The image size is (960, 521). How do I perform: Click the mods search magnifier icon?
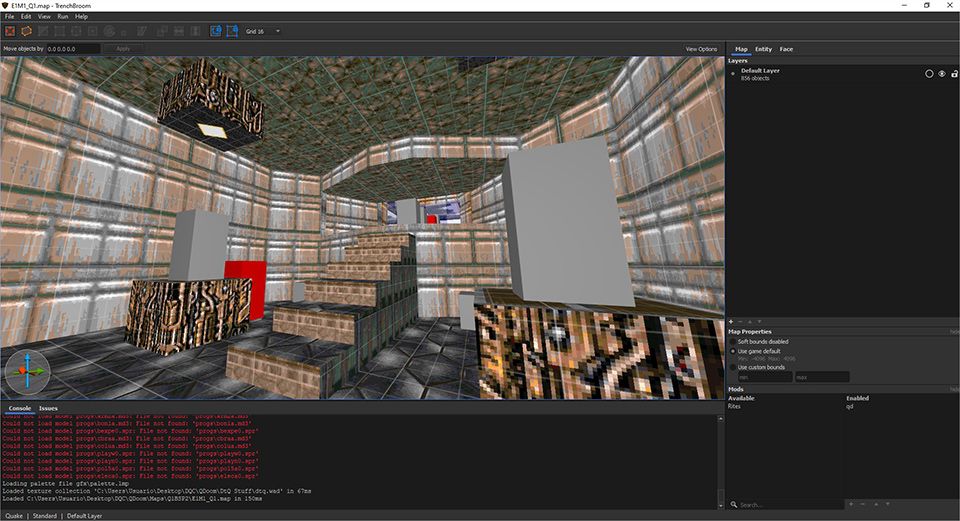734,505
